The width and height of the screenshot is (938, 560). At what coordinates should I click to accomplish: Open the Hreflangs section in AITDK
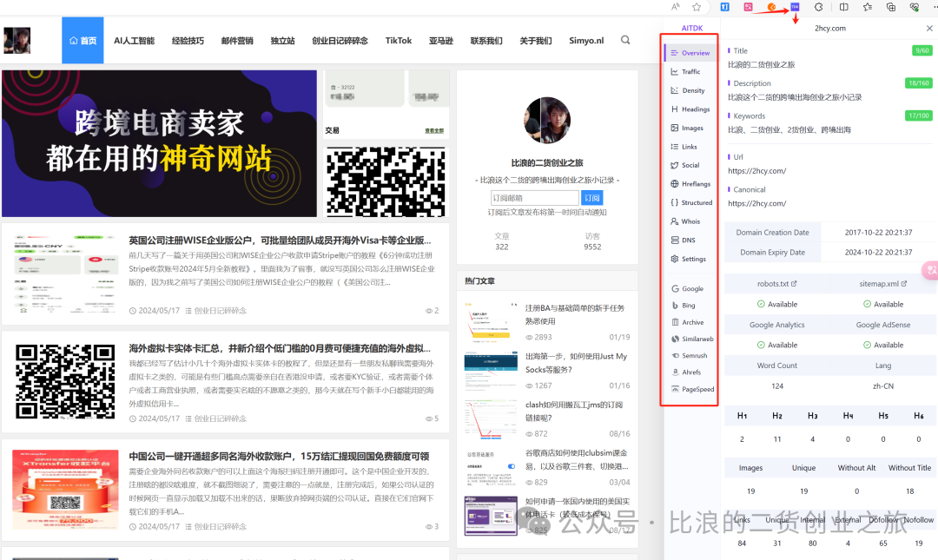691,184
